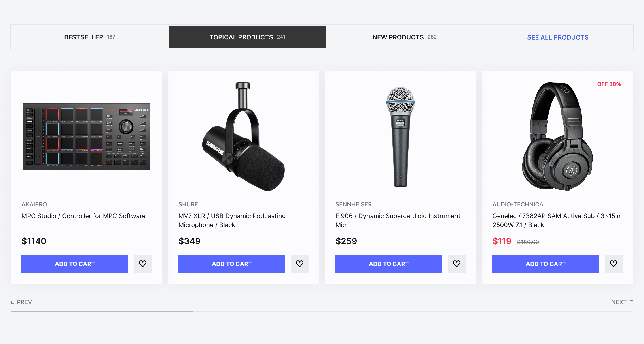Open the AKAI MPC Studio product image
Viewport: 644px width, 344px height.
coord(87,136)
